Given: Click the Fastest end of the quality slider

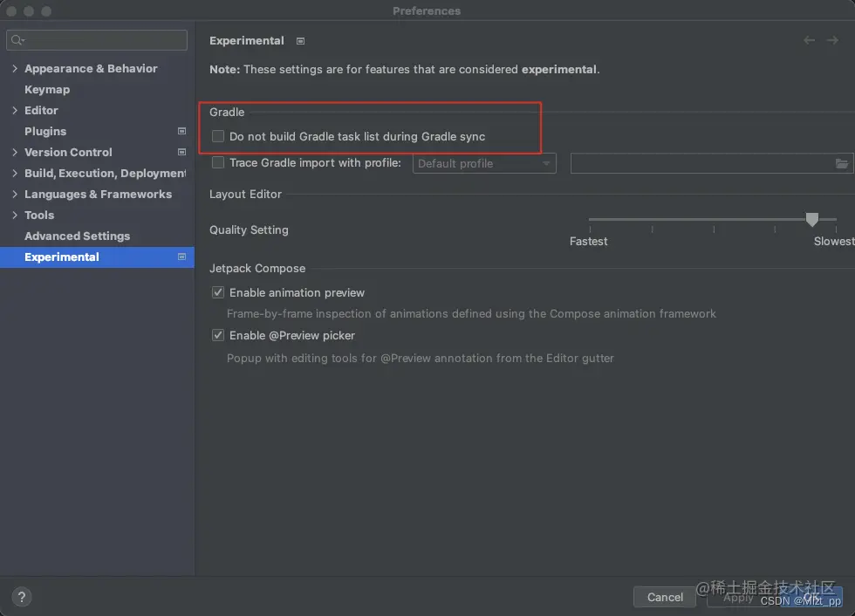Looking at the screenshot, I should [588, 242].
